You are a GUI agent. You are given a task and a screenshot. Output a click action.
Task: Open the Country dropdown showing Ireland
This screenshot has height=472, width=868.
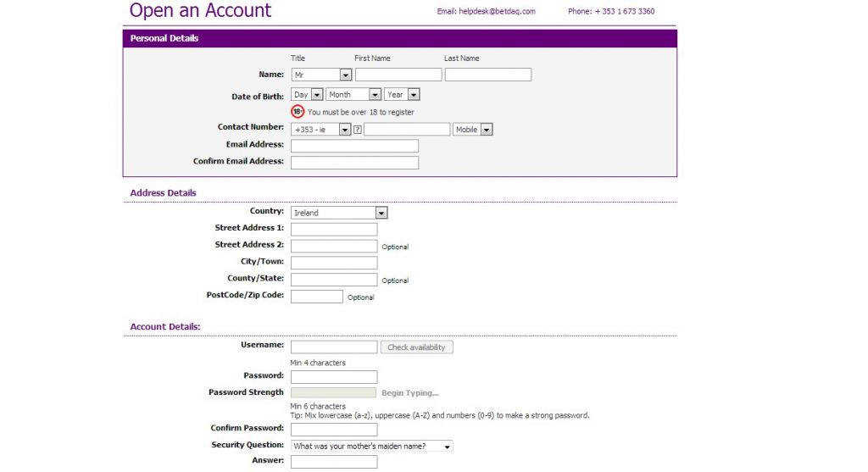(x=339, y=213)
